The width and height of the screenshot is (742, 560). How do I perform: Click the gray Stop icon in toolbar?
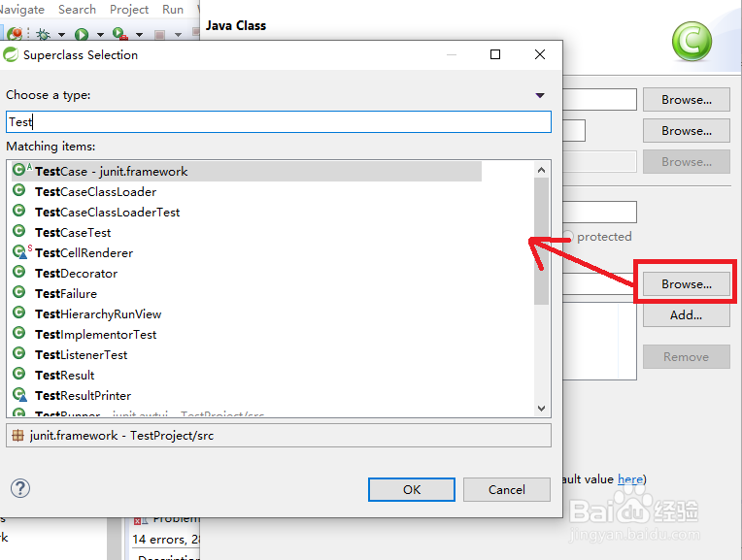[160, 35]
